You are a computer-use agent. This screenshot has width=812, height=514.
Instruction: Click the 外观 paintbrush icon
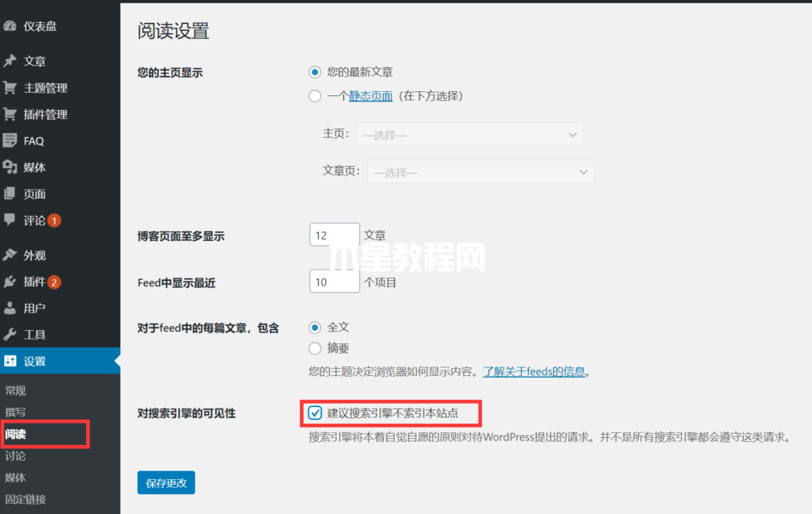tap(10, 255)
